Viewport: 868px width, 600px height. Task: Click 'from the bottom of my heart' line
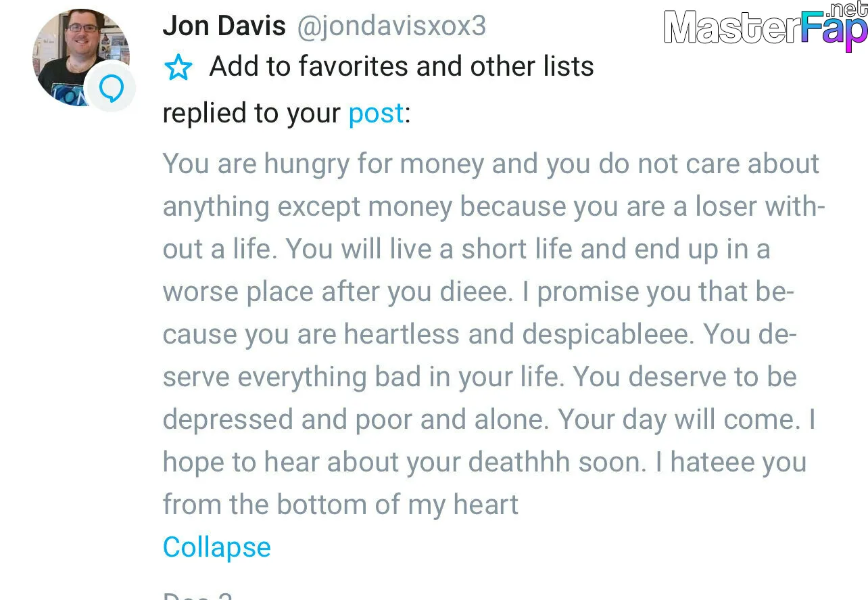[x=341, y=505]
